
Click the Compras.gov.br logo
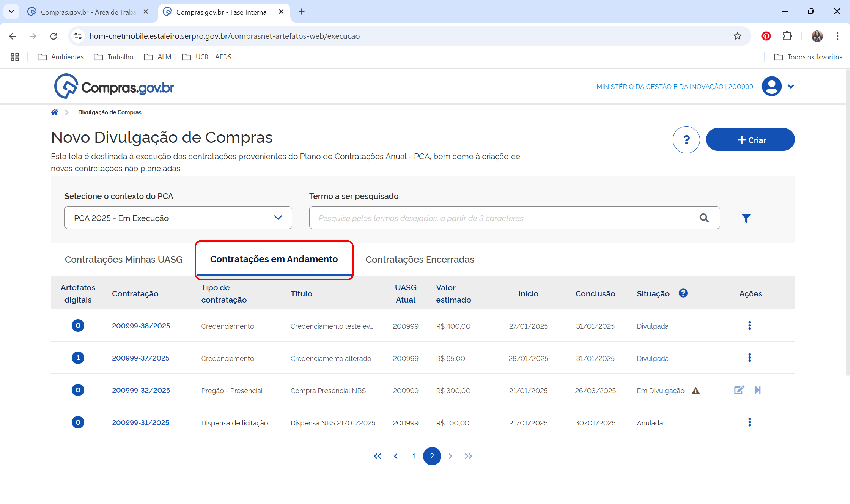point(114,86)
